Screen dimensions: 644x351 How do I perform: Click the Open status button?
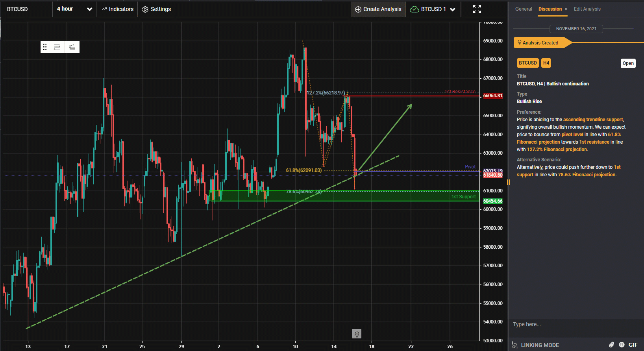[x=628, y=63]
